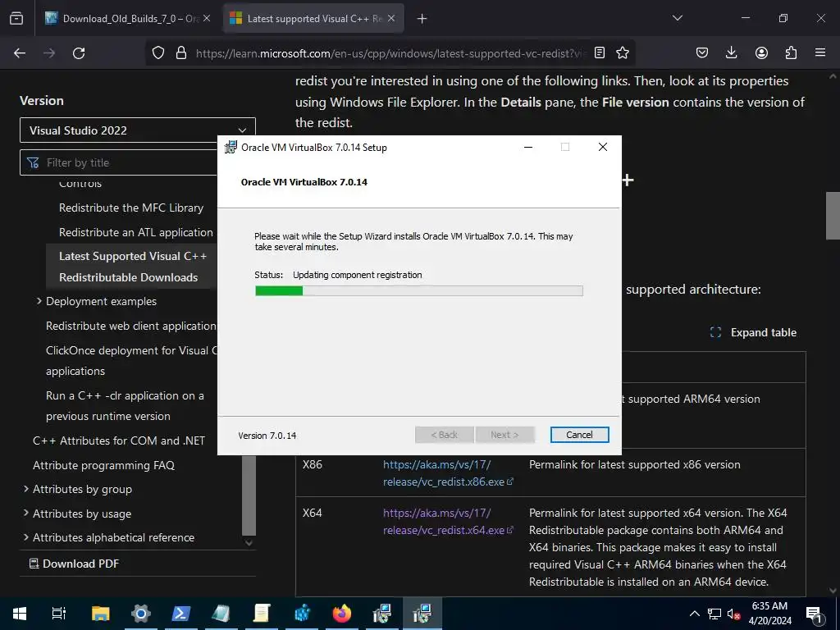Open C++ Attributes for COM and .NET
Screen dimensions: 840x630
click(x=119, y=441)
